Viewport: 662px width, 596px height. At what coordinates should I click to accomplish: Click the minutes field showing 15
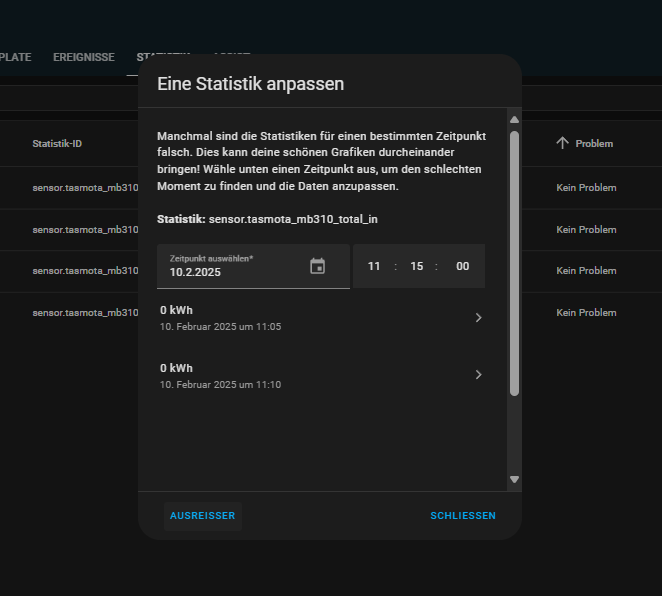tap(417, 266)
